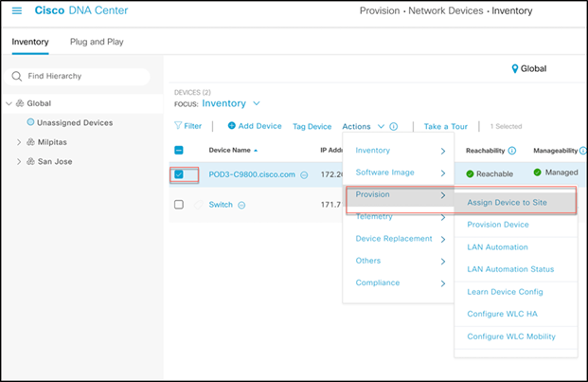Select Assign Device to Site
Image resolution: width=588 pixels, height=382 pixels.
pos(507,203)
